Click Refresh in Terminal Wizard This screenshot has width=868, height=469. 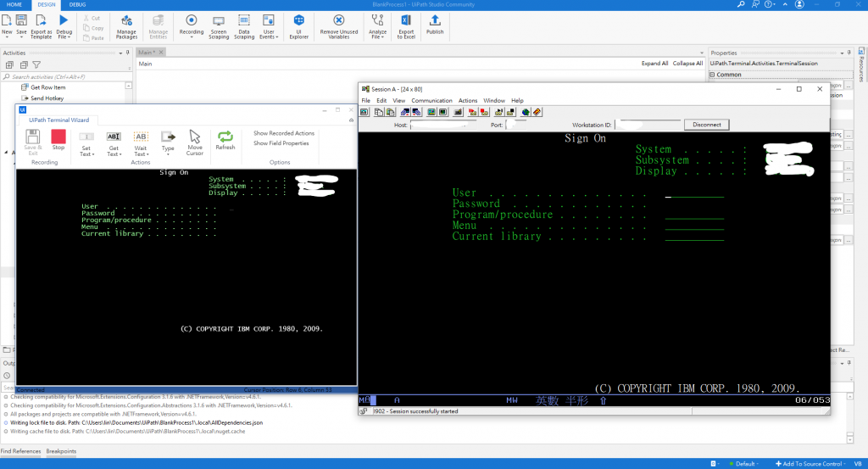tap(225, 140)
